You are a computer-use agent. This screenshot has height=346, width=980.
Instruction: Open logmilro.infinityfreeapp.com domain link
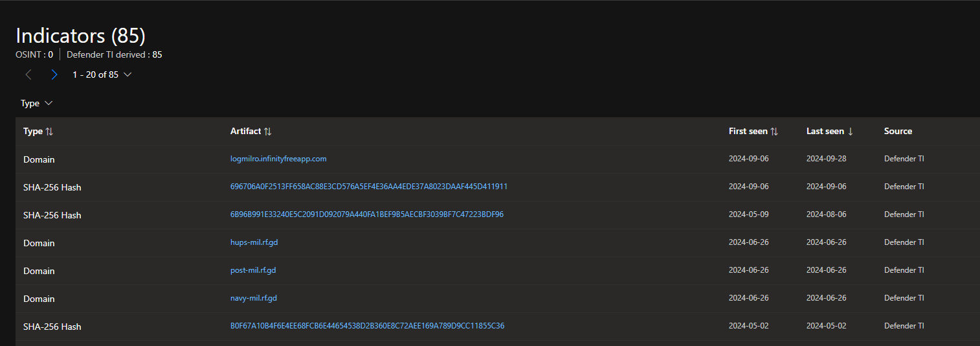(278, 159)
